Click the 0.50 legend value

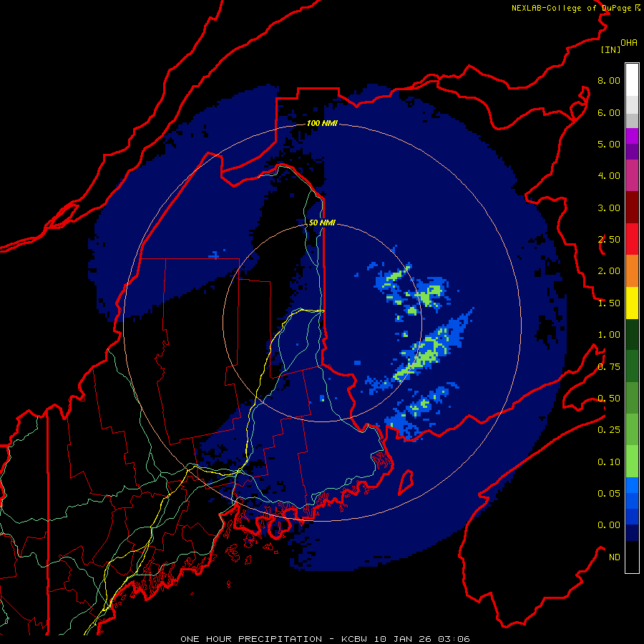click(x=609, y=399)
